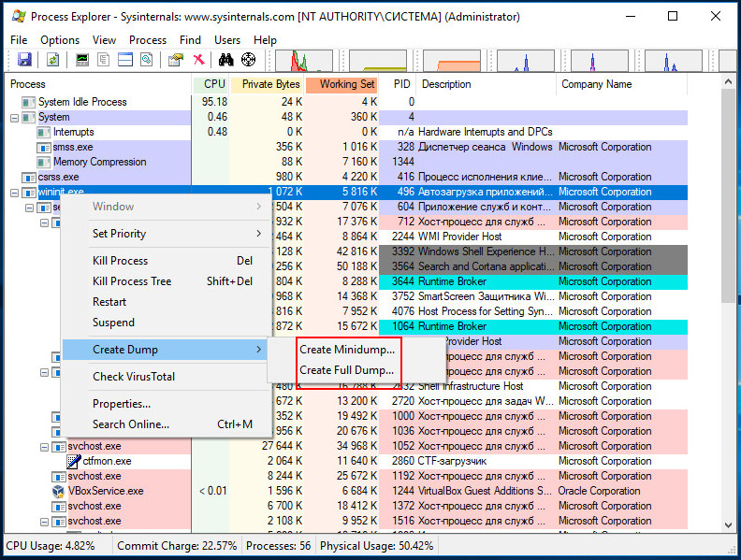Choose Kill Process in the context menu
Image resolution: width=741 pixels, height=560 pixels.
(x=167, y=261)
